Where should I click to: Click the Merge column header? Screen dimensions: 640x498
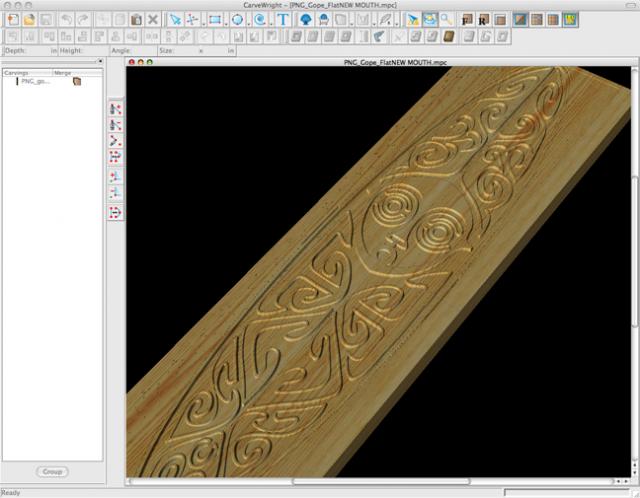(64, 73)
